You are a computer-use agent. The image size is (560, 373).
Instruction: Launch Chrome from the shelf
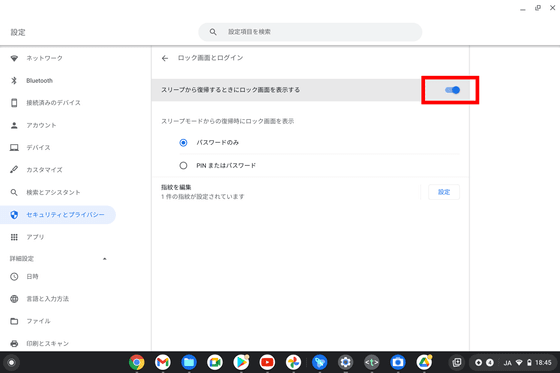[x=136, y=362]
